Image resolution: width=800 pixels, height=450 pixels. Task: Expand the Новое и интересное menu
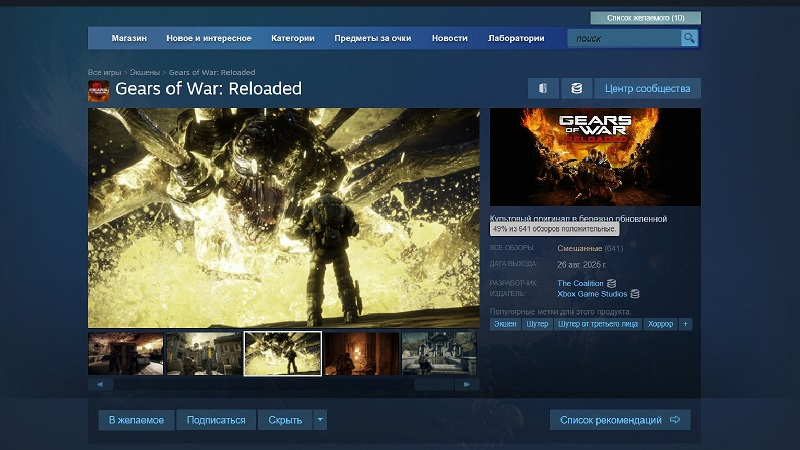pyautogui.click(x=208, y=38)
